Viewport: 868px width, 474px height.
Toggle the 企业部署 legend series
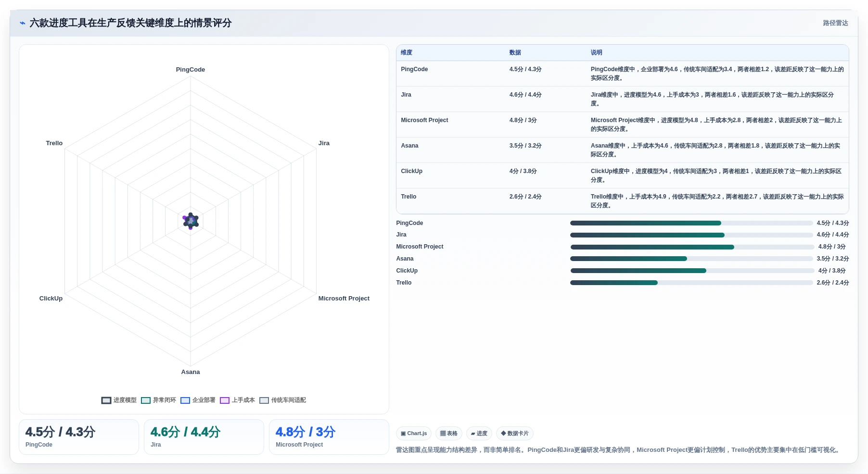pyautogui.click(x=198, y=400)
